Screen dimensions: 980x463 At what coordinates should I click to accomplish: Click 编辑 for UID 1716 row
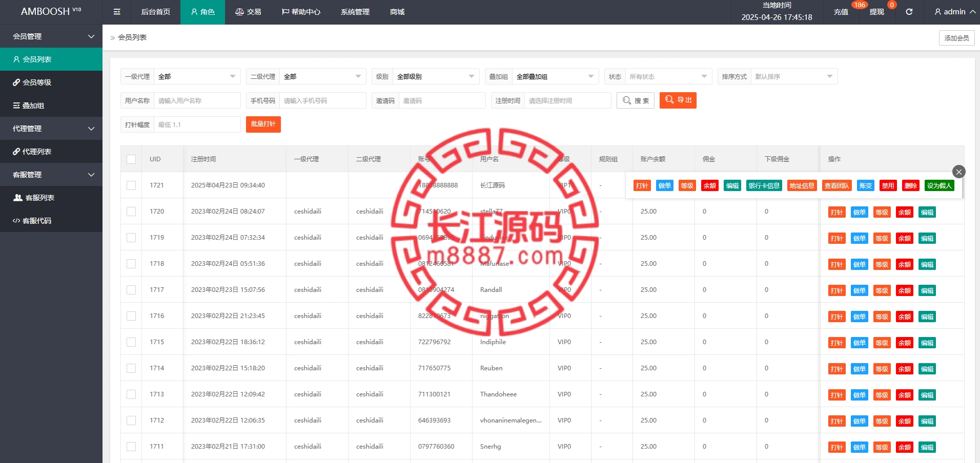tap(927, 317)
